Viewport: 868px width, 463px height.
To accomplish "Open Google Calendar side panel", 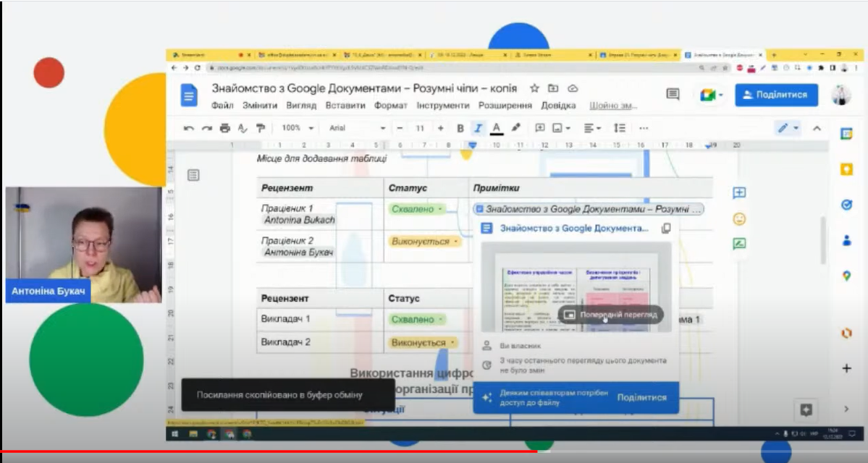I will [x=846, y=134].
